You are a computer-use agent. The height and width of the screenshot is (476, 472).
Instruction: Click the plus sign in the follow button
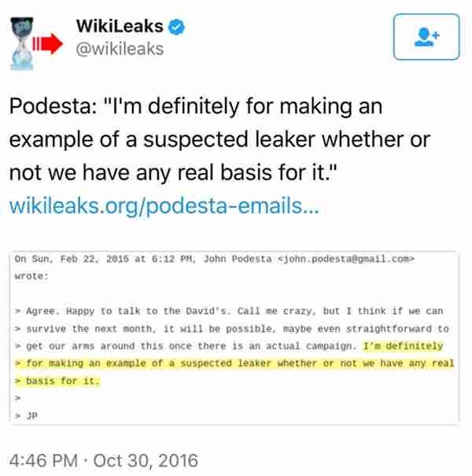(436, 35)
